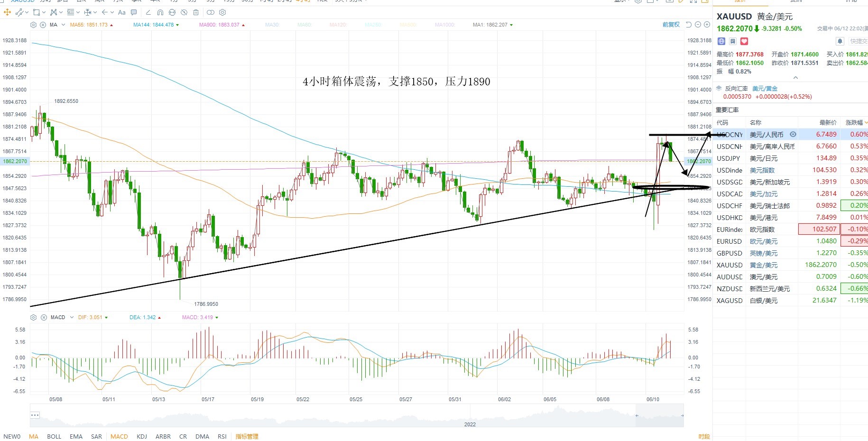The width and height of the screenshot is (868, 441).
Task: Remove the MA indicator with X icon
Action: (43, 25)
